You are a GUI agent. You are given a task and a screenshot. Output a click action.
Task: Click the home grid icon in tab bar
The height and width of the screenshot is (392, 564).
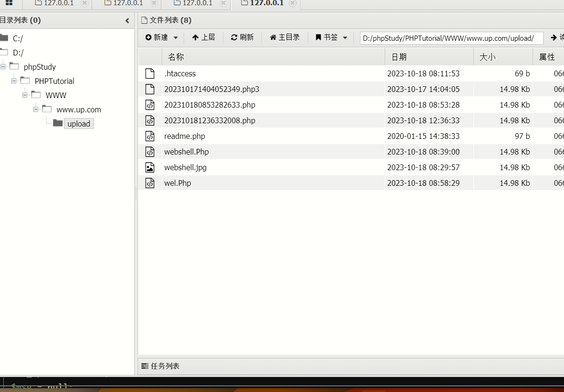(9, 3)
